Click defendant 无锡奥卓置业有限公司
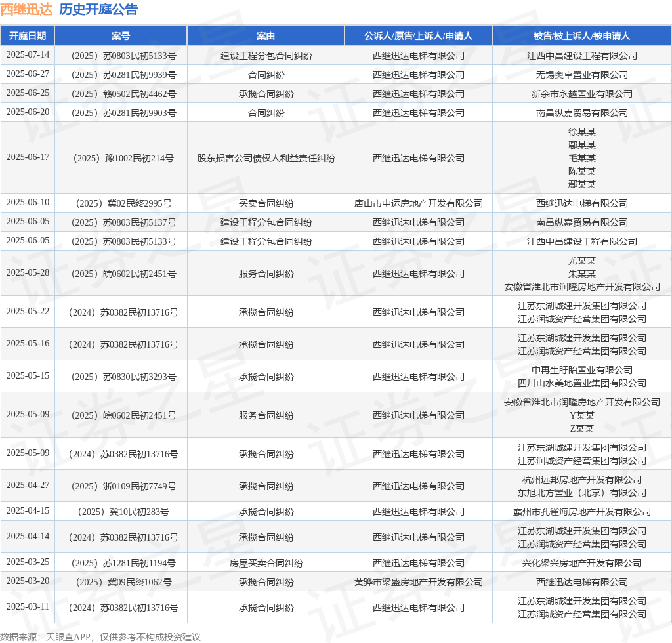672x643 pixels. (x=582, y=75)
